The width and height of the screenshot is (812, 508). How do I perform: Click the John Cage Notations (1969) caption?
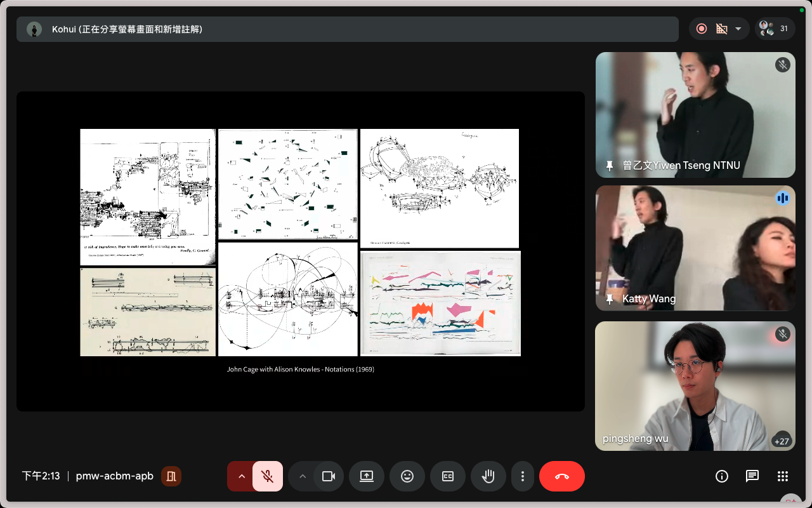[x=301, y=369]
